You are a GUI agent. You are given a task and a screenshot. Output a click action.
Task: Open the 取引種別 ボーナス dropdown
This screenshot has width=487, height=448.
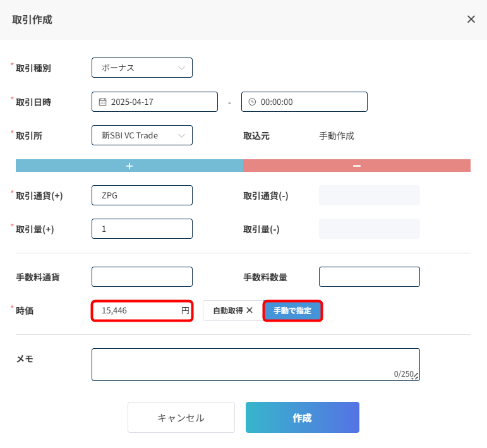[142, 68]
